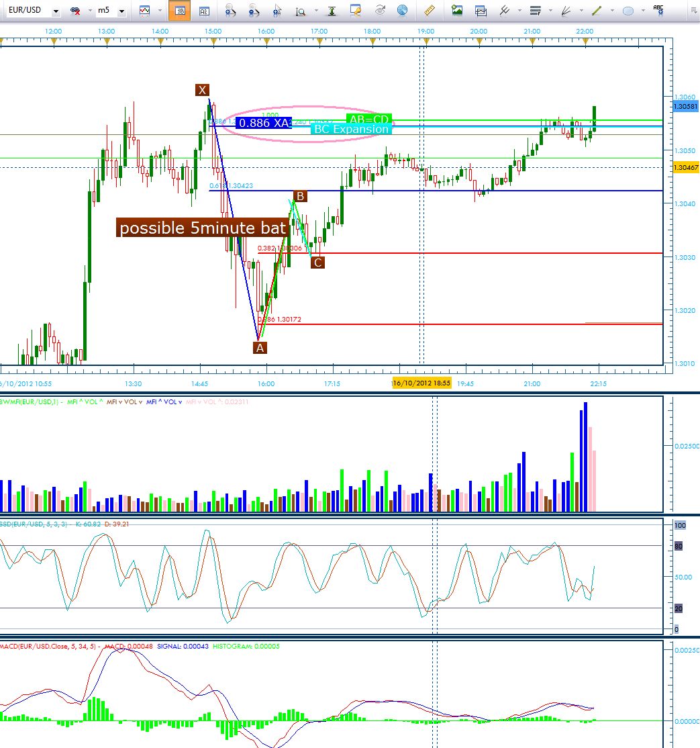Toggle the second data window layout button
Screen dimensions: 700x748
[x=204, y=11]
